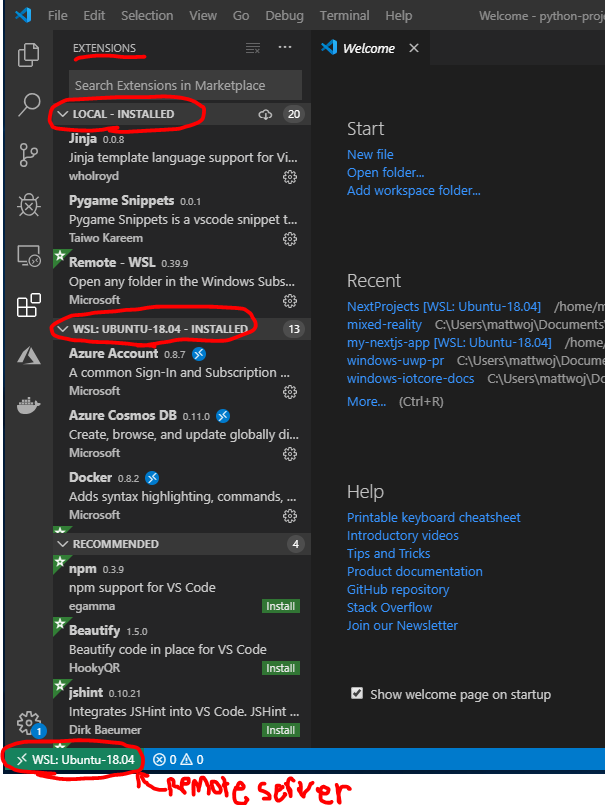The image size is (605, 805).
Task: Click inside the Search Extensions in Marketplace field
Action: point(184,84)
